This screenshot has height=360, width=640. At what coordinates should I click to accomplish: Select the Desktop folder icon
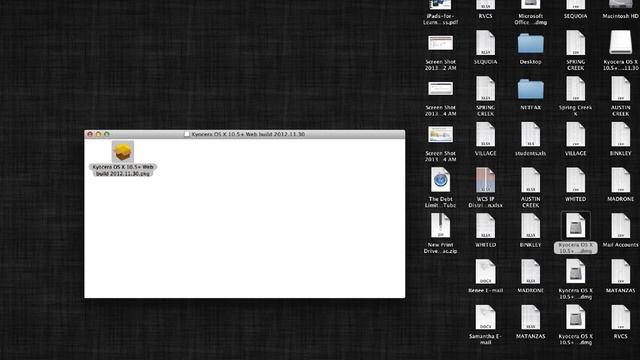(x=531, y=44)
